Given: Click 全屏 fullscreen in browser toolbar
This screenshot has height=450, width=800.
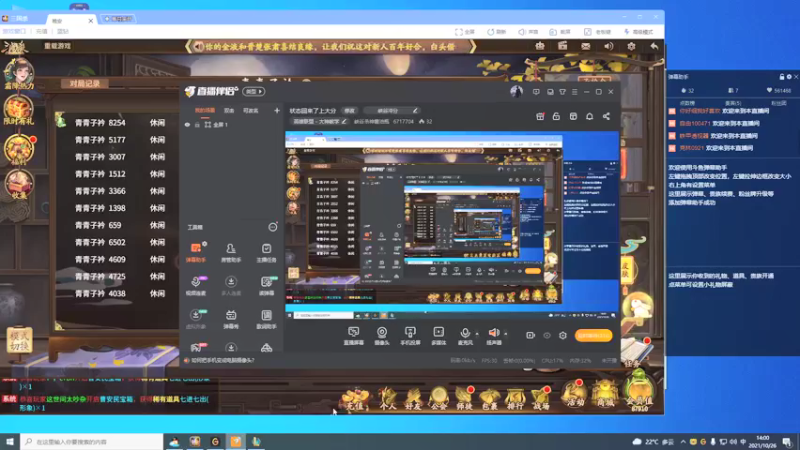Looking at the screenshot, I should click(465, 32).
